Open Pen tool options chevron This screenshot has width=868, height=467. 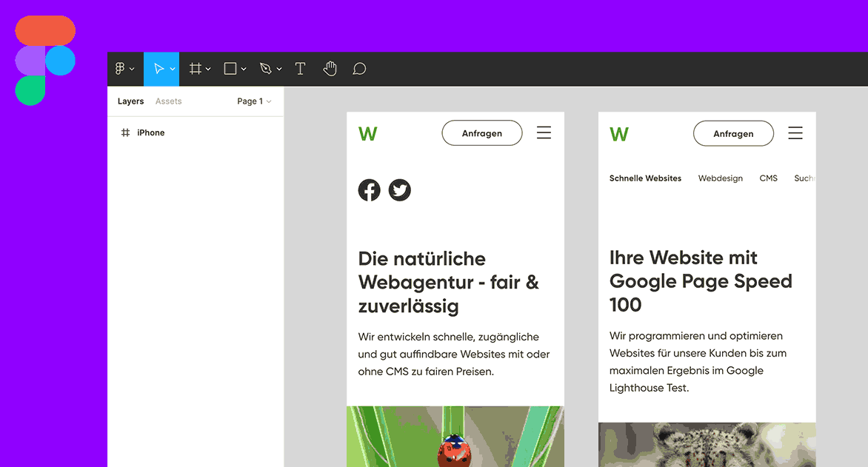[279, 69]
